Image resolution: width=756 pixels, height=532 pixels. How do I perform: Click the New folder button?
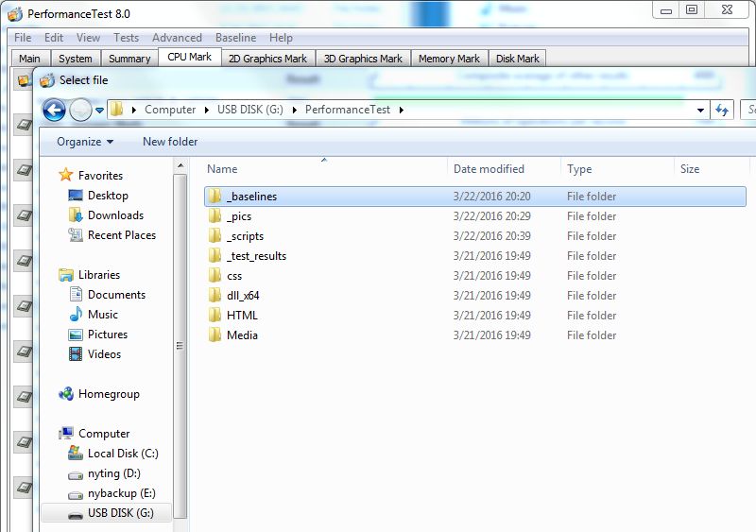[x=170, y=142]
